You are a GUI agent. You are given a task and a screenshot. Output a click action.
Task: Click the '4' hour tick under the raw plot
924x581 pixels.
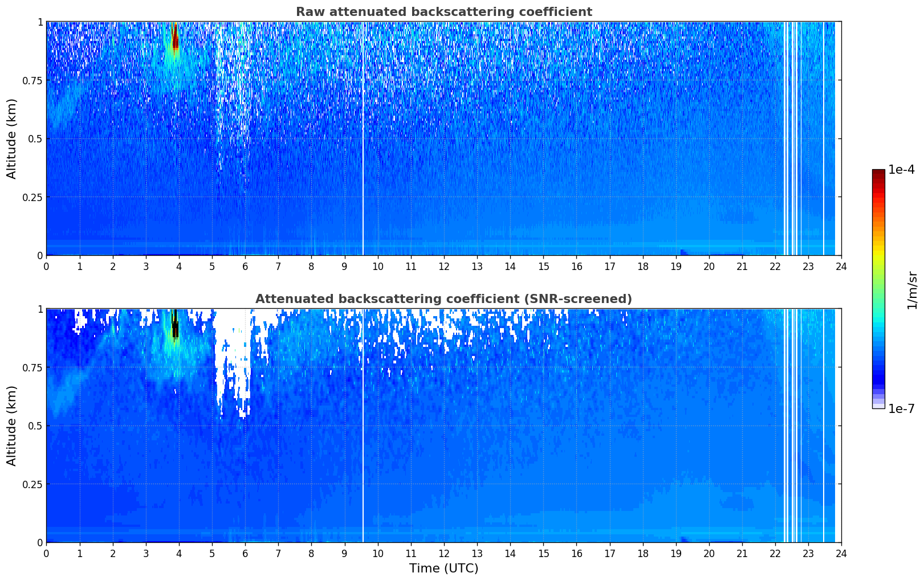coord(179,266)
